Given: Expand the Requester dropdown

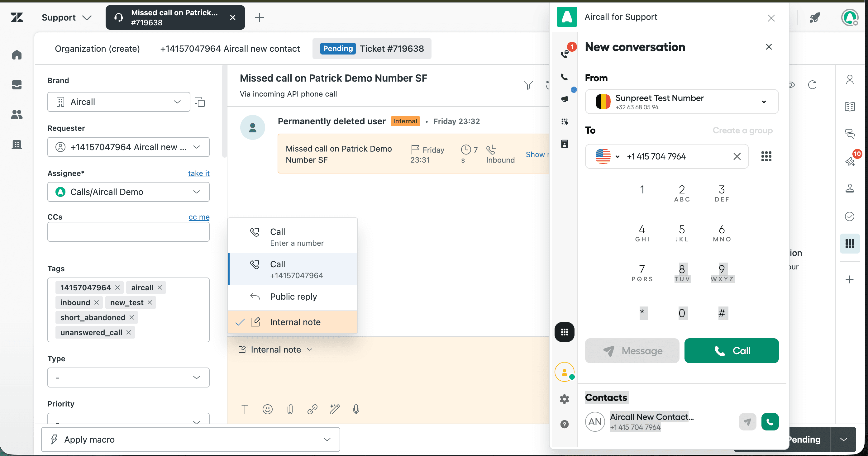Looking at the screenshot, I should (x=128, y=147).
